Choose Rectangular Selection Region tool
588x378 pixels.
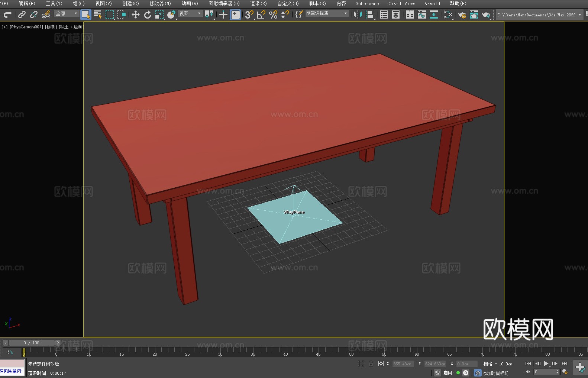(110, 14)
